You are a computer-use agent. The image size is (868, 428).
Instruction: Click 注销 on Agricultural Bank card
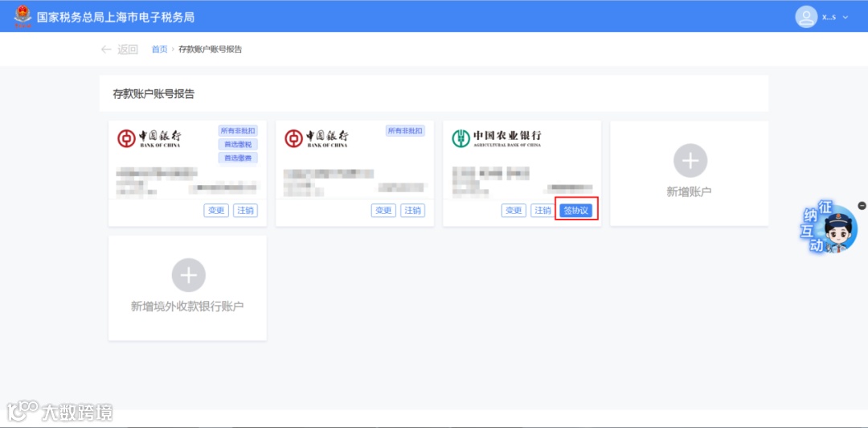pyautogui.click(x=542, y=211)
